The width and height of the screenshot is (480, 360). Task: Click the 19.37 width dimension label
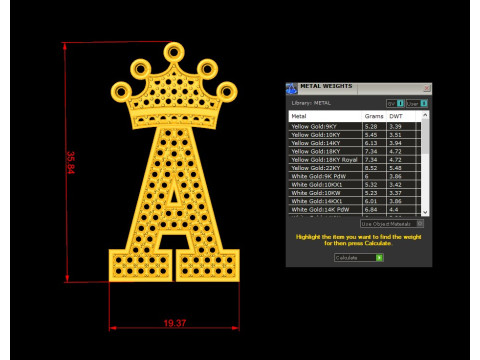pyautogui.click(x=175, y=323)
